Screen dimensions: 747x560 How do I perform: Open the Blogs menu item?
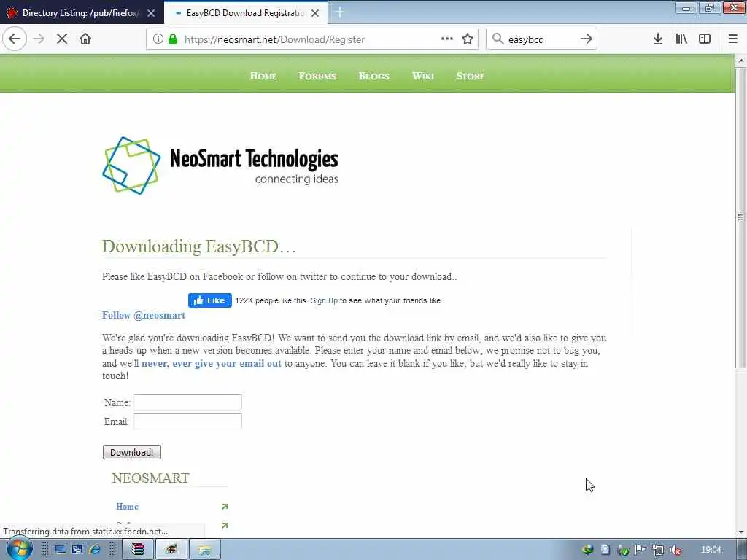click(374, 76)
